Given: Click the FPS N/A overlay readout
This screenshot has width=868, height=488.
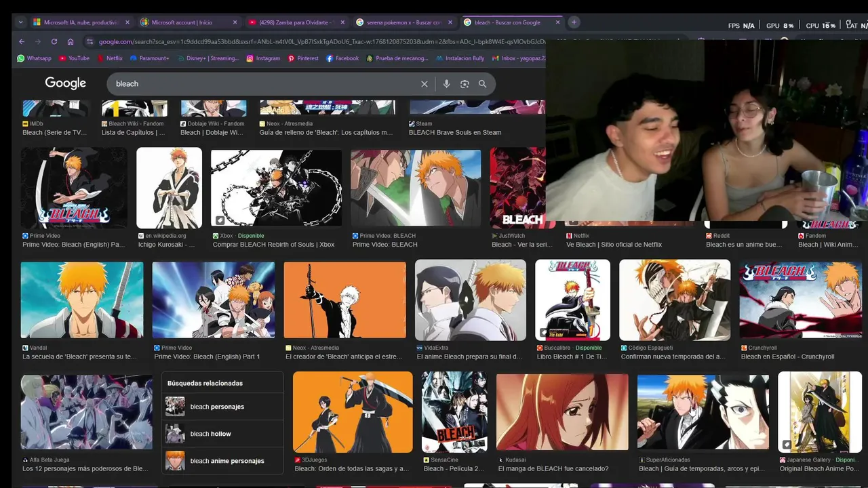Looking at the screenshot, I should 741,26.
